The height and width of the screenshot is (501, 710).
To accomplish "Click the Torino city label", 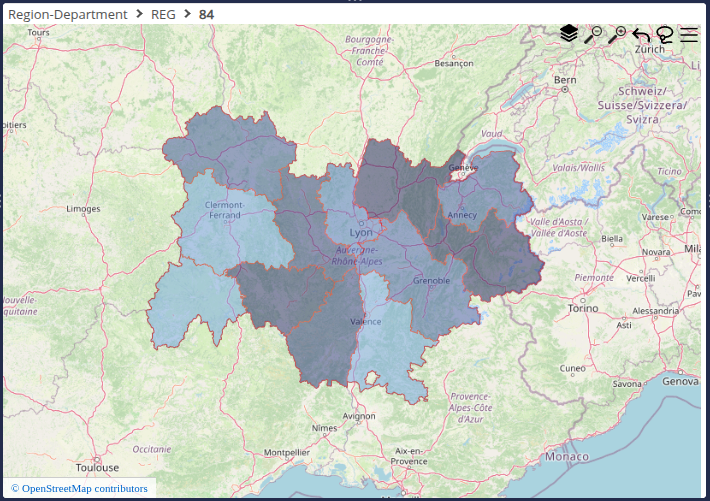I will 581,309.
